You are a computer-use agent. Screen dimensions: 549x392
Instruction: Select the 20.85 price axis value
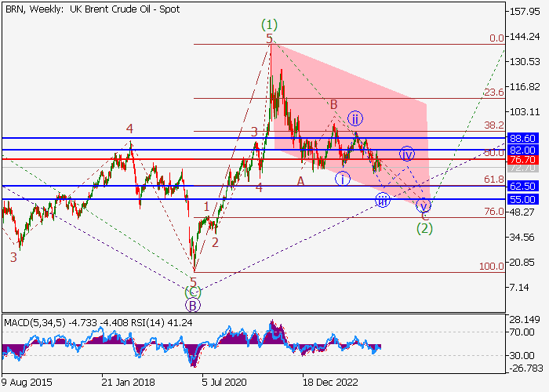coord(522,262)
